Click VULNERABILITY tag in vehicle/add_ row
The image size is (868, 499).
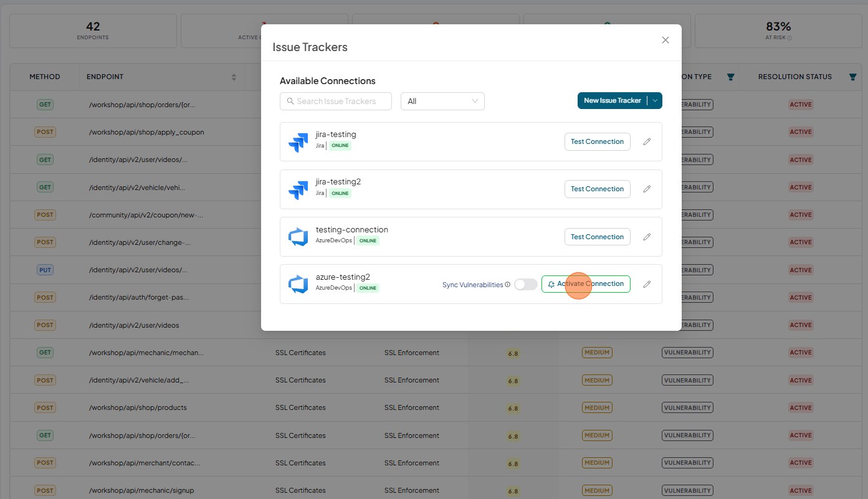click(x=687, y=380)
